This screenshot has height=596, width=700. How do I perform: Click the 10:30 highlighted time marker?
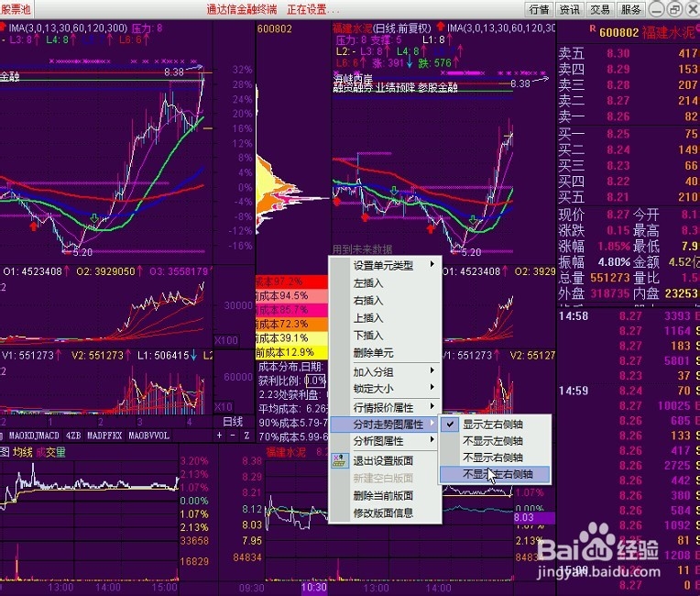coord(314,588)
